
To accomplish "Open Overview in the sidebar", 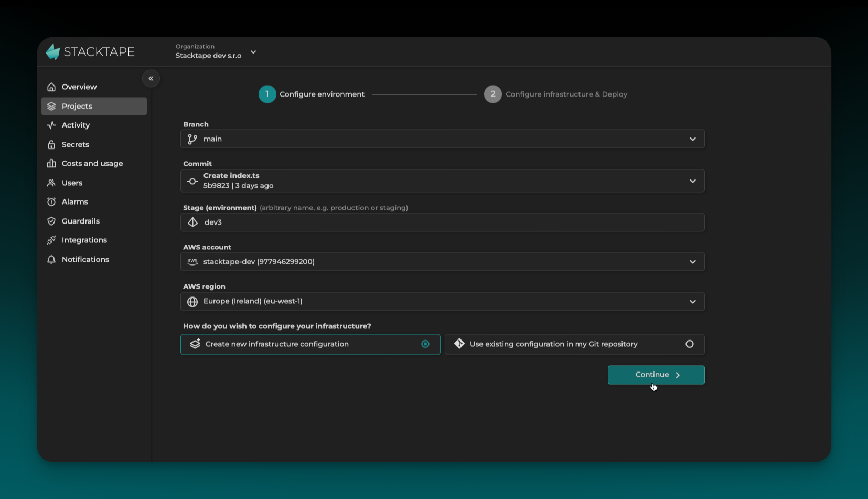I will (94, 87).
